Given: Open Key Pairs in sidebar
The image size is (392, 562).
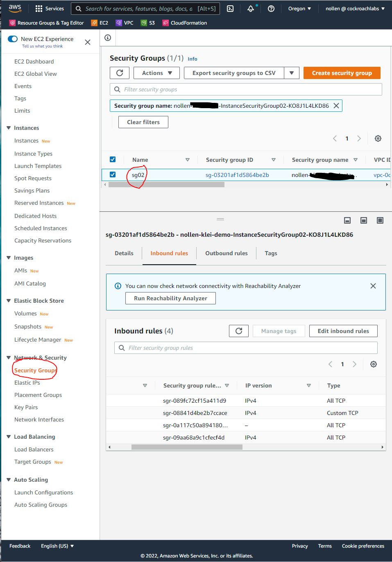Looking at the screenshot, I should (x=26, y=407).
